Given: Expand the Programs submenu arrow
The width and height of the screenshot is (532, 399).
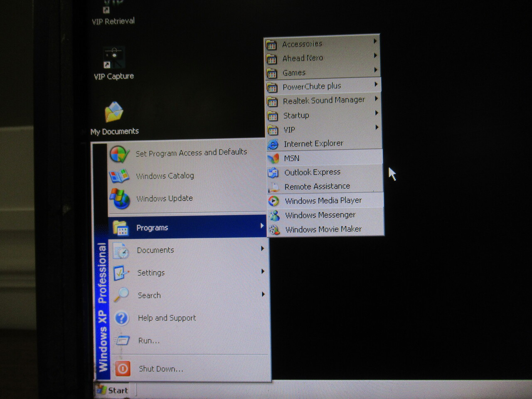Looking at the screenshot, I should pos(262,226).
